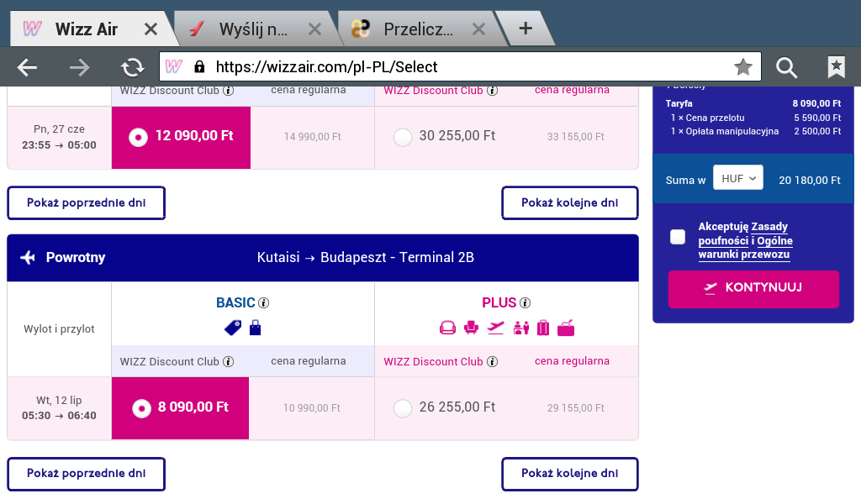861x504 pixels.
Task: Click the PLUS priority boarding plane icon
Action: 496,328
